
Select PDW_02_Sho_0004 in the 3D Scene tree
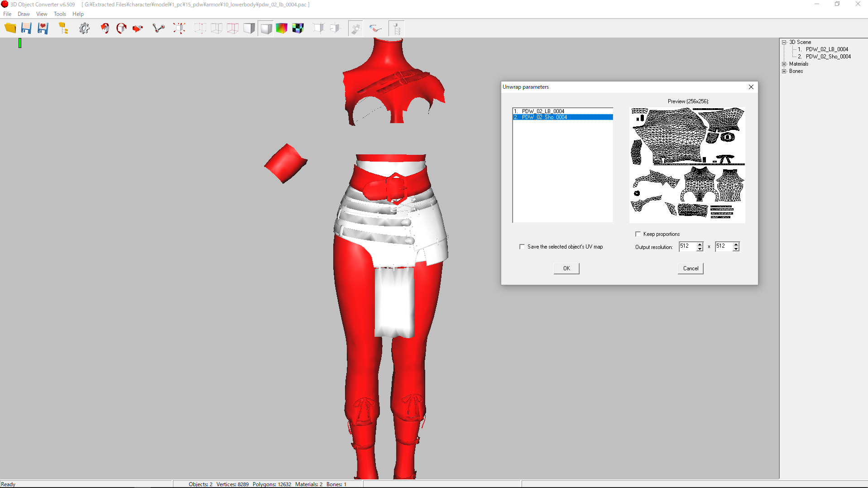pos(828,57)
